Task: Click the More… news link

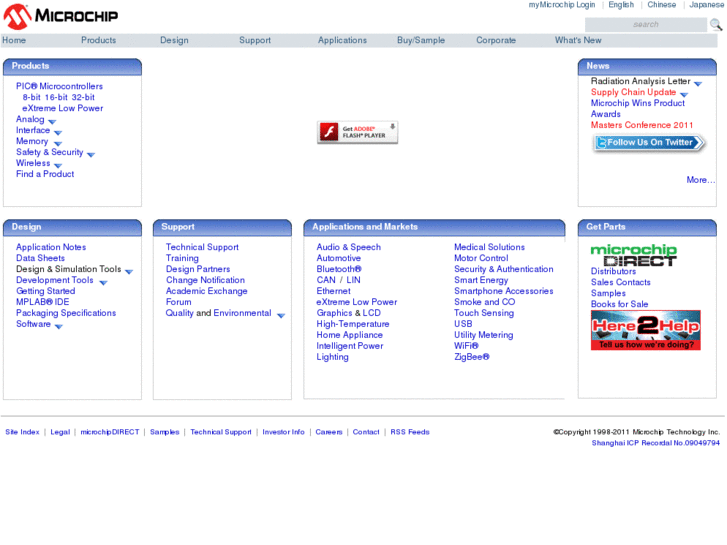Action: pyautogui.click(x=701, y=180)
